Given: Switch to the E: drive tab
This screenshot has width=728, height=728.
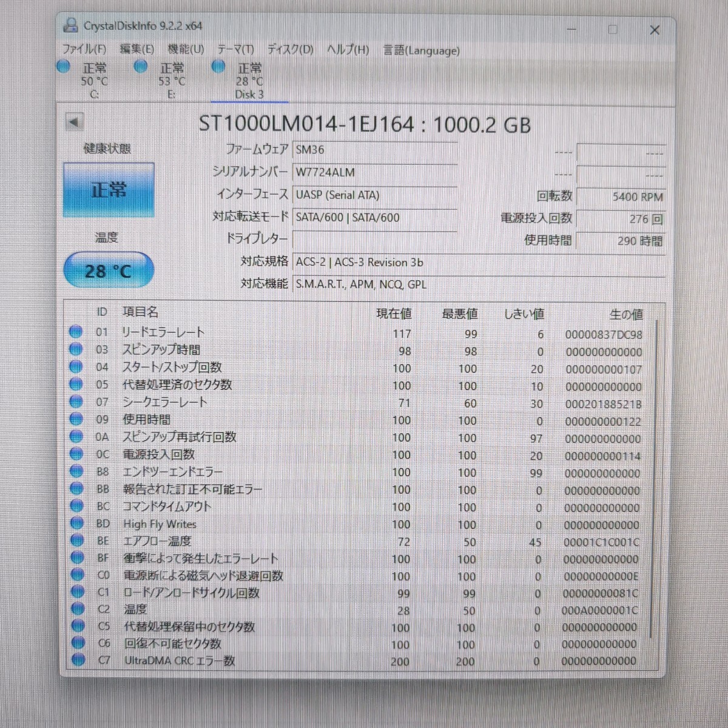Looking at the screenshot, I should [x=172, y=80].
